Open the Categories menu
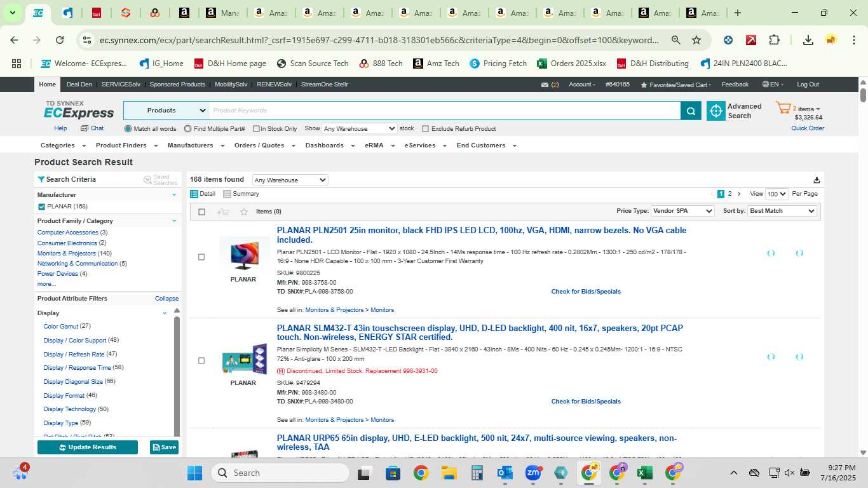 62,146
